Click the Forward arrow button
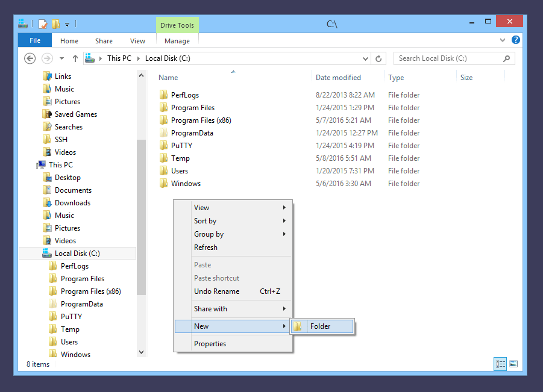 (47, 58)
